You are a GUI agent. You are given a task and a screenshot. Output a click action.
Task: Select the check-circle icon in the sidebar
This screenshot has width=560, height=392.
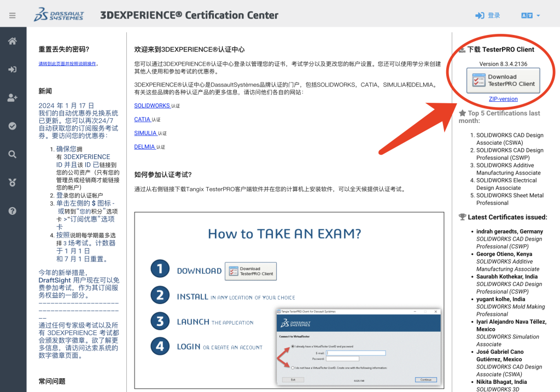pos(13,126)
